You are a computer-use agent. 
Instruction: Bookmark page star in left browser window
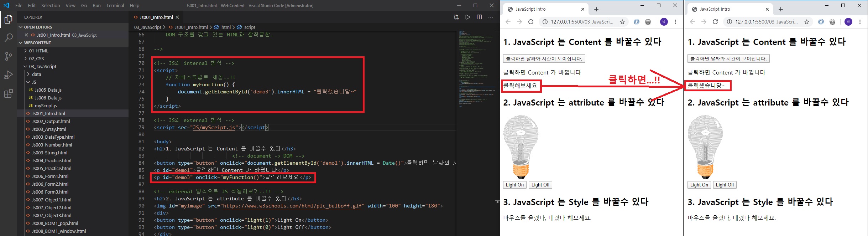coord(622,22)
